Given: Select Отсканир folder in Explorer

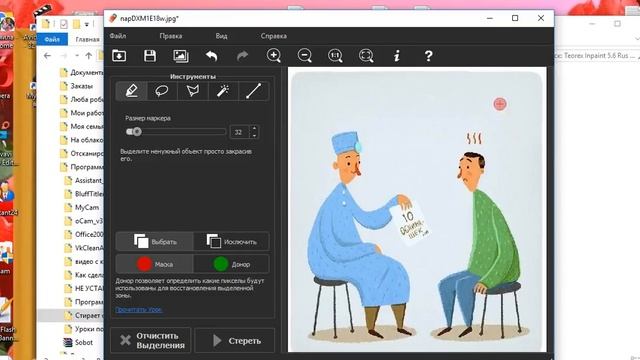Looking at the screenshot, I should click(x=82, y=153).
